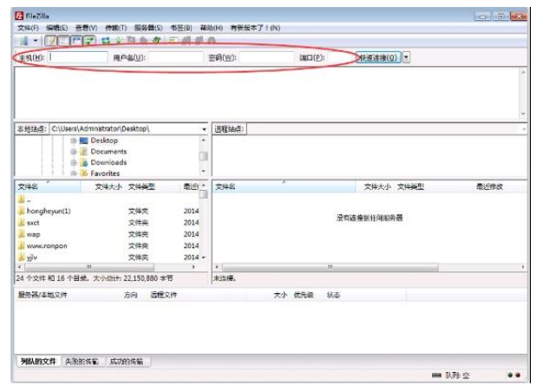Open the 文件(F) menu
This screenshot has width=543, height=392.
[x=28, y=28]
